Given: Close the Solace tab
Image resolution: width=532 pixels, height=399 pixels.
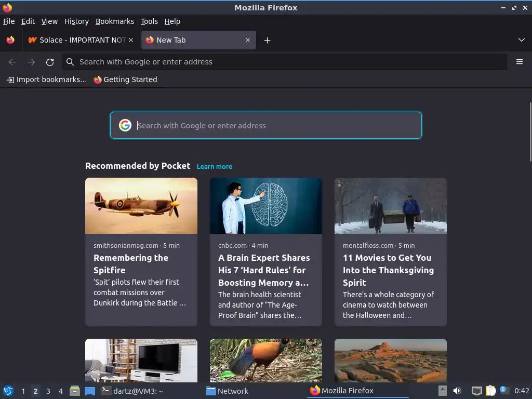Looking at the screenshot, I should coord(131,40).
